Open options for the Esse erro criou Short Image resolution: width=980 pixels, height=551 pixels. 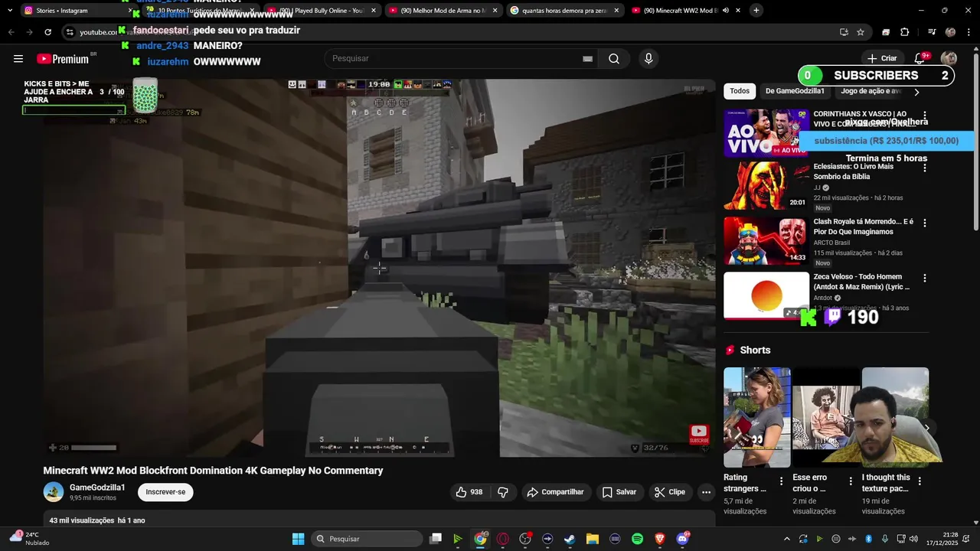[x=851, y=481]
